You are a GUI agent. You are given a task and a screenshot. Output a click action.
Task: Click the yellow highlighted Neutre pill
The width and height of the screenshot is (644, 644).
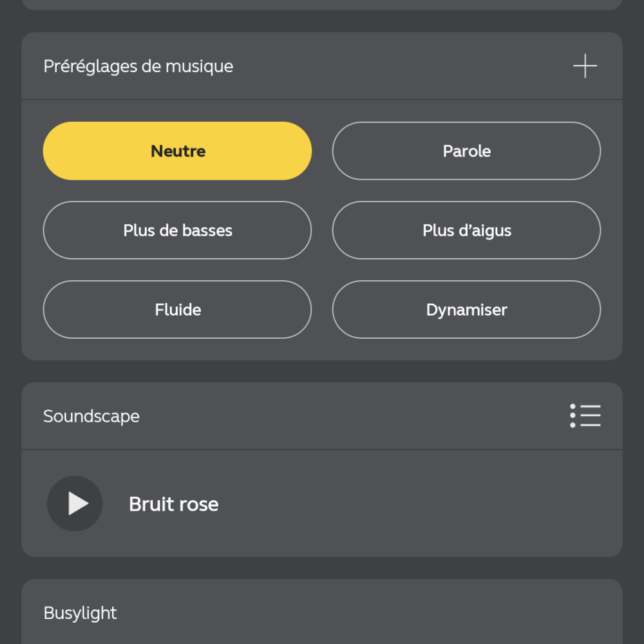tap(178, 151)
